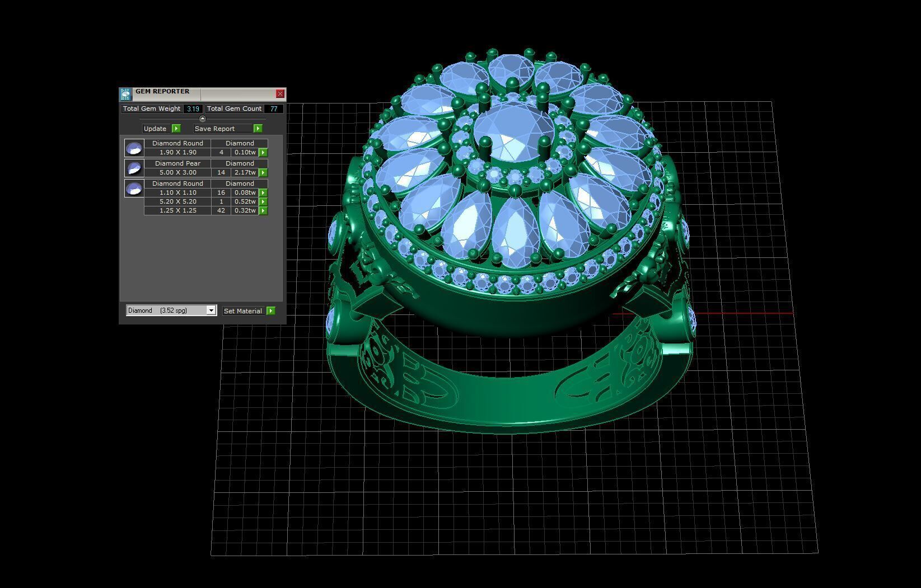Click the Set Material label button
The image size is (921, 588).
243,311
